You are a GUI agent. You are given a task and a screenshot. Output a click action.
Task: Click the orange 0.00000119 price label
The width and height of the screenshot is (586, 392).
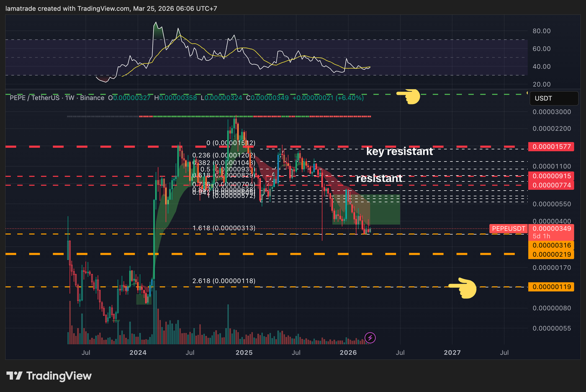point(551,287)
